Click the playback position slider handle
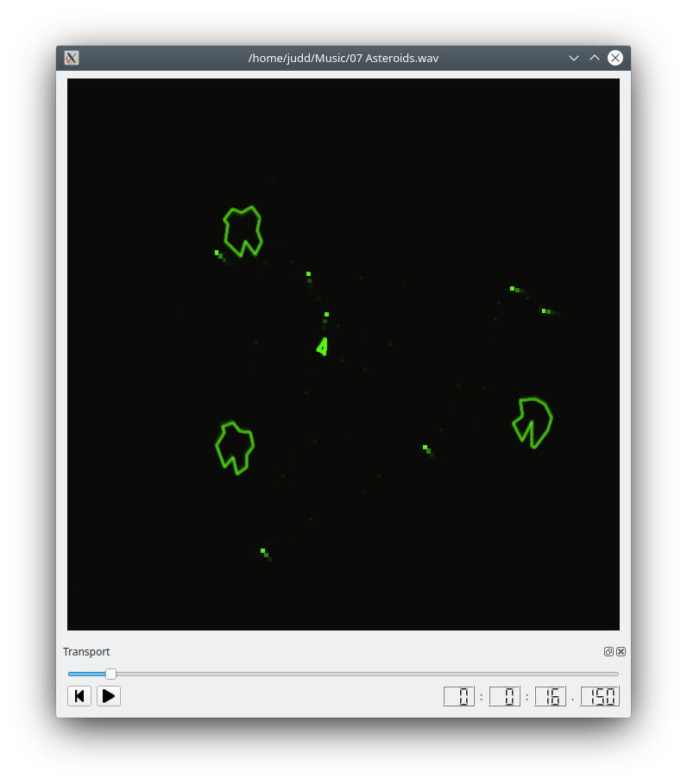The width and height of the screenshot is (687, 784). coord(111,674)
